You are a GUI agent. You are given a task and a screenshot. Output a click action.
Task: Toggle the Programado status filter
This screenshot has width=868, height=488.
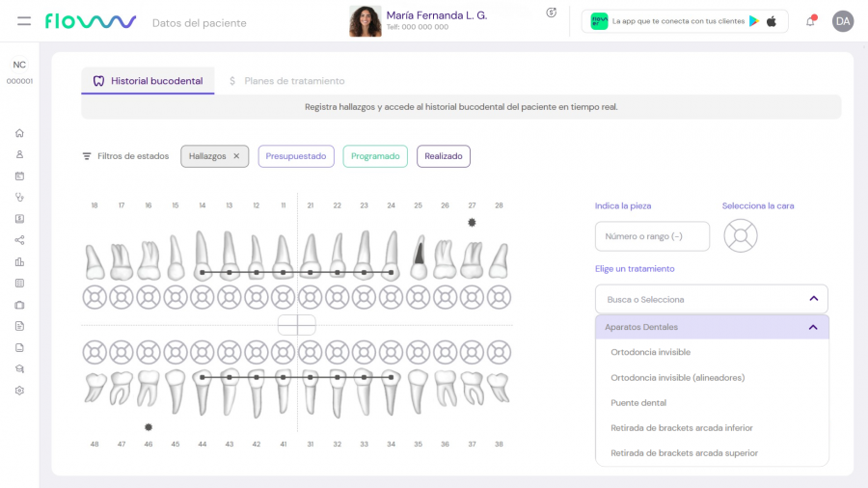(x=375, y=156)
